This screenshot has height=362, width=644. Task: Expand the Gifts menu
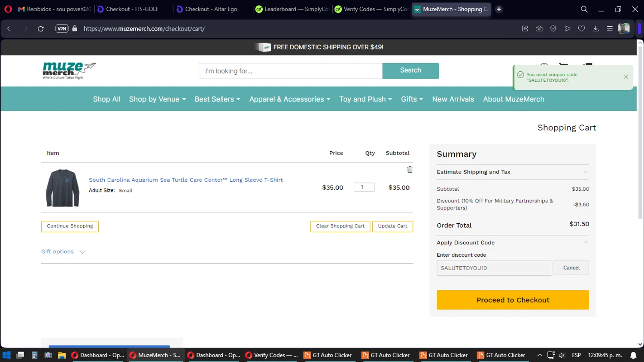click(x=412, y=99)
